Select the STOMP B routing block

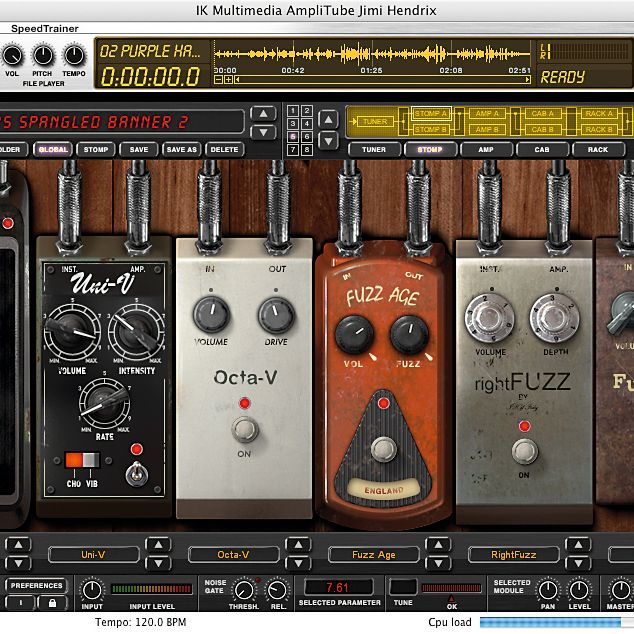click(x=430, y=129)
